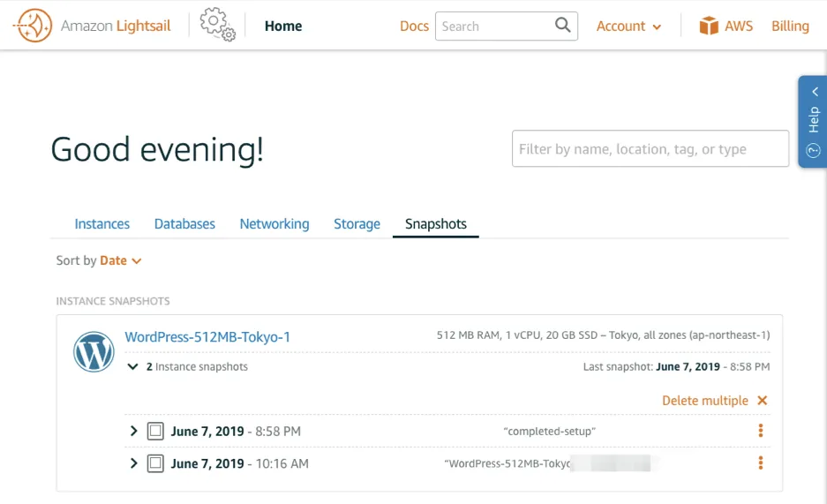
Task: Close Delete multiple mode with X icon
Action: pyautogui.click(x=763, y=401)
